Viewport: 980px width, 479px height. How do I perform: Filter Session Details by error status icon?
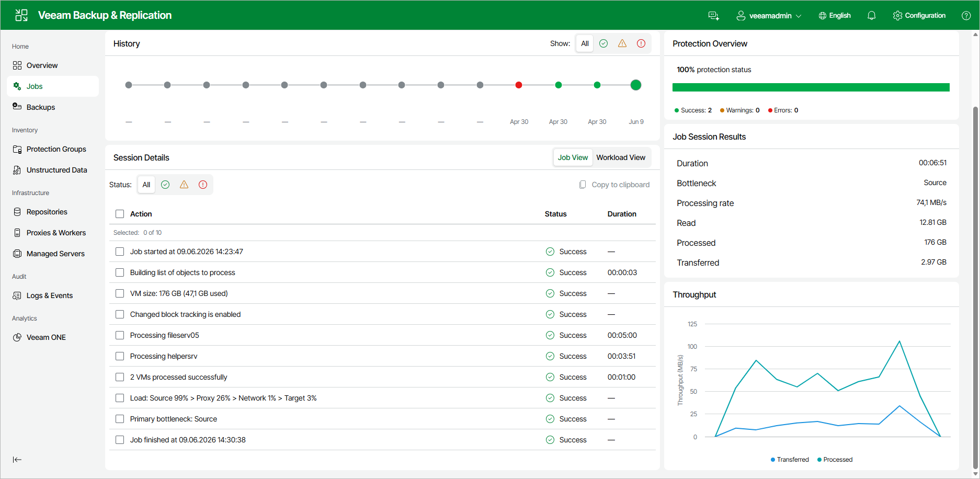point(203,185)
